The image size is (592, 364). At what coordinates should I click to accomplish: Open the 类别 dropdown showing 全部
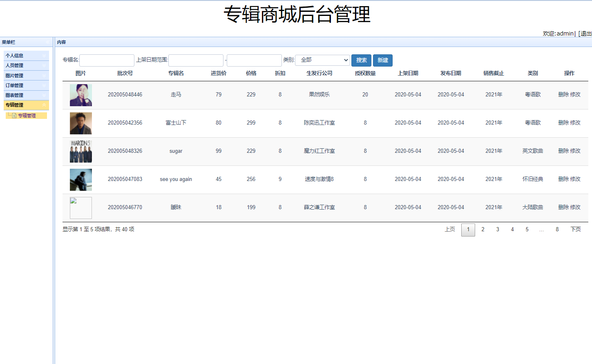(x=322, y=60)
